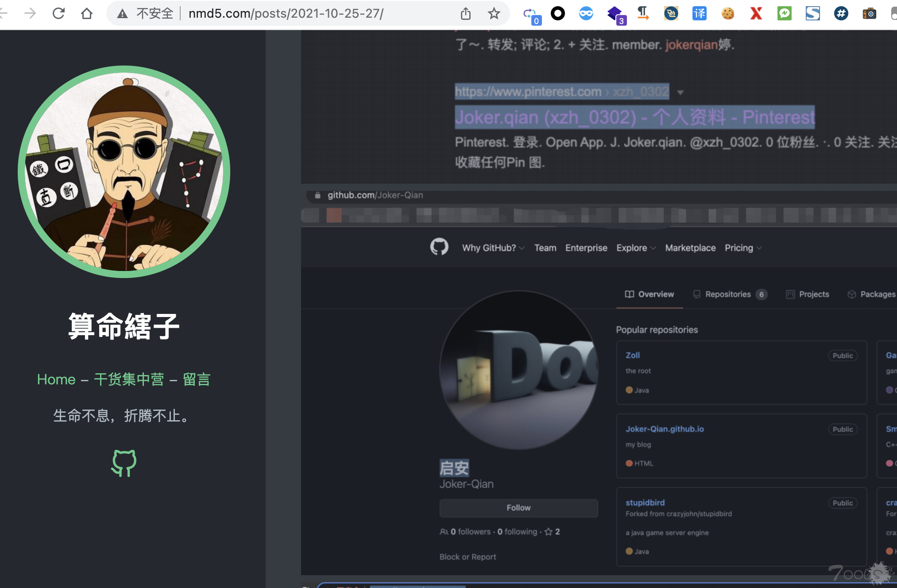Click the arrow beside the pinterest URL
The height and width of the screenshot is (588, 897).
(680, 93)
